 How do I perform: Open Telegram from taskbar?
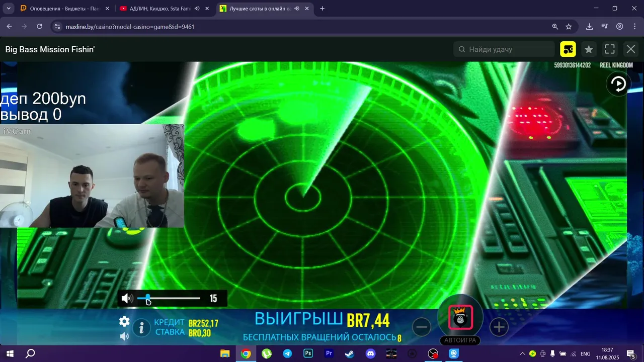pyautogui.click(x=287, y=353)
